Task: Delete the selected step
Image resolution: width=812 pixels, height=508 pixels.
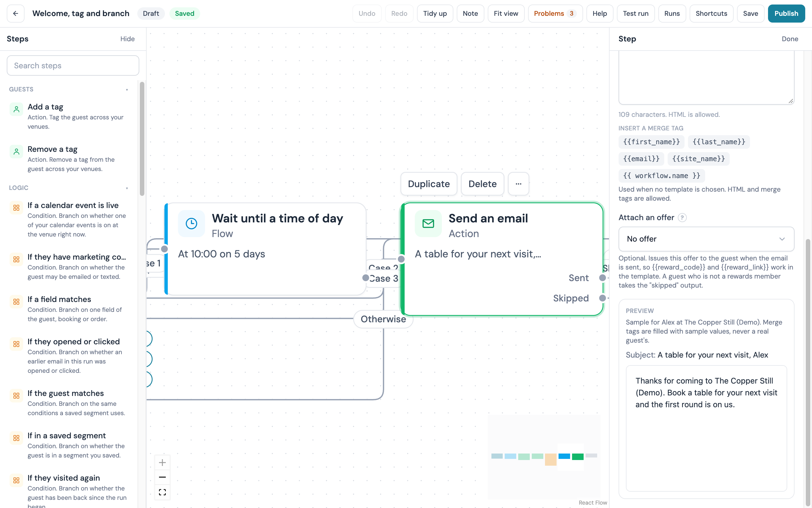Action: coord(482,184)
